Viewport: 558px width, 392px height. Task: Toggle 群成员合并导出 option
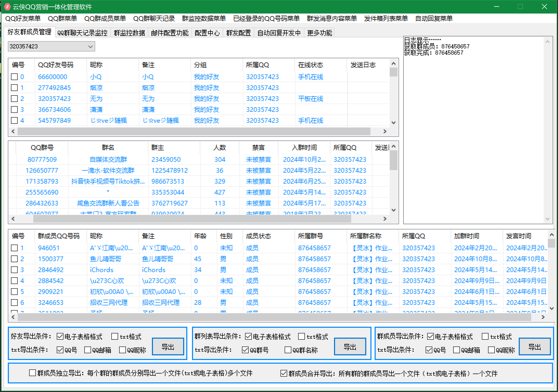(284, 374)
